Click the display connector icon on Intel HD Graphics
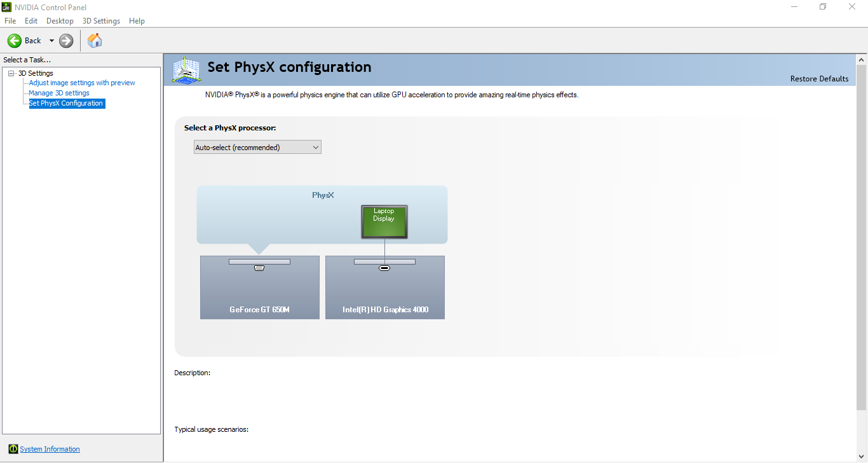 384,268
